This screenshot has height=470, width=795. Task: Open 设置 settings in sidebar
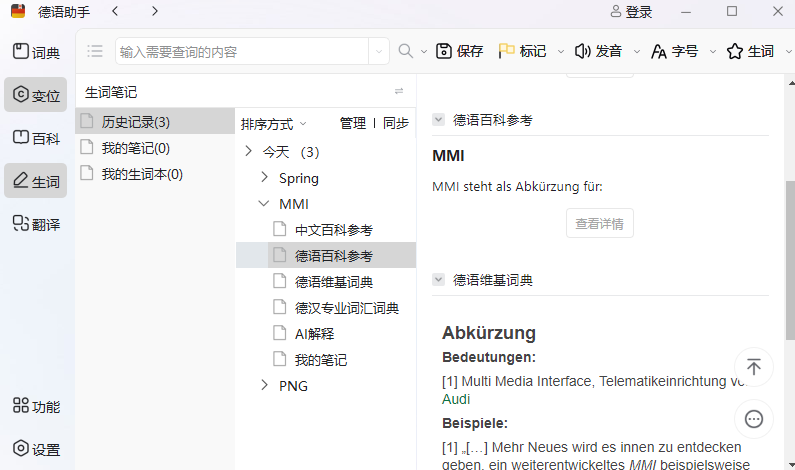(35, 449)
